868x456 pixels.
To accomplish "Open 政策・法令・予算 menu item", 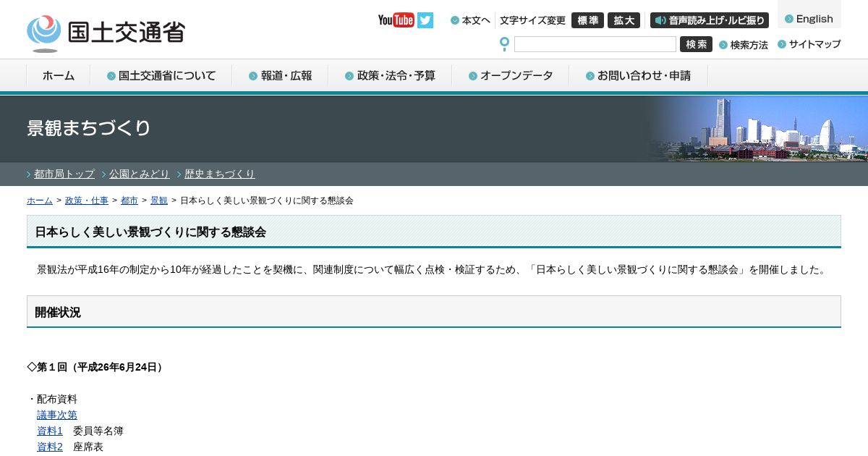I will click(390, 75).
